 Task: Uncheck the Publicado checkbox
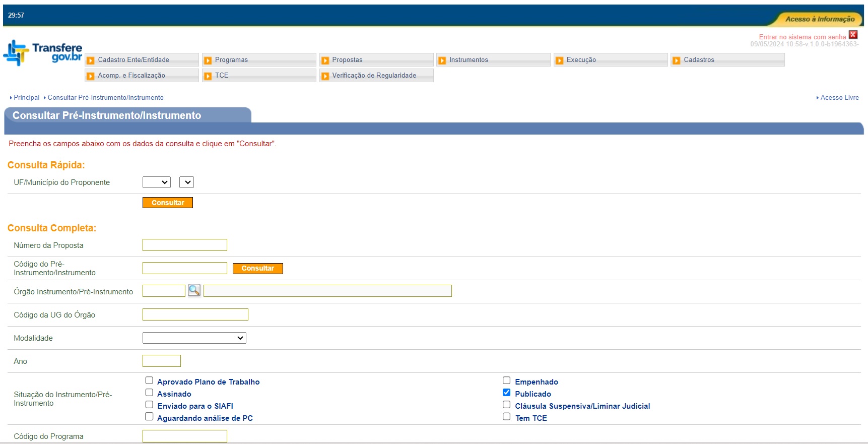[506, 393]
